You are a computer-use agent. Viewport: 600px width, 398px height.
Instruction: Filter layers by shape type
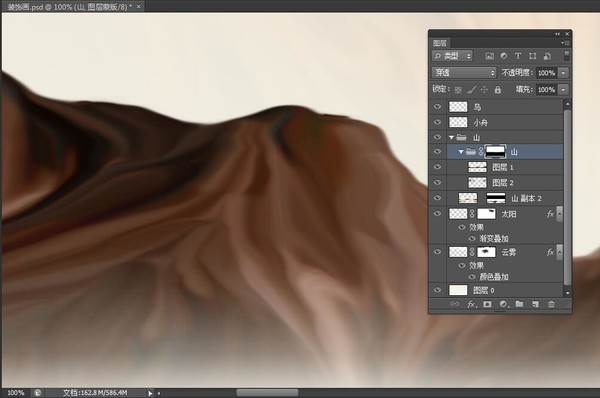click(x=533, y=56)
